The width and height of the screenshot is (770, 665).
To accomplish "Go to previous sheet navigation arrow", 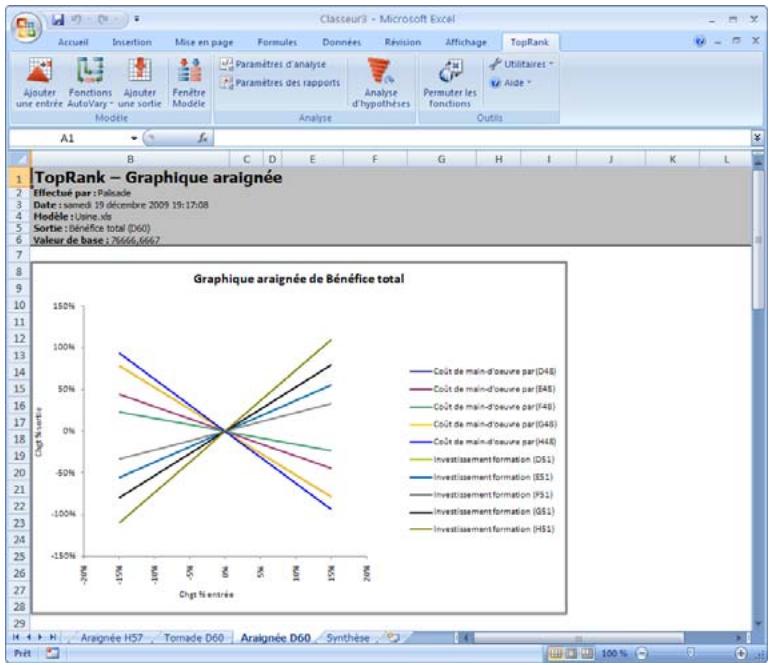I will pyautogui.click(x=28, y=637).
